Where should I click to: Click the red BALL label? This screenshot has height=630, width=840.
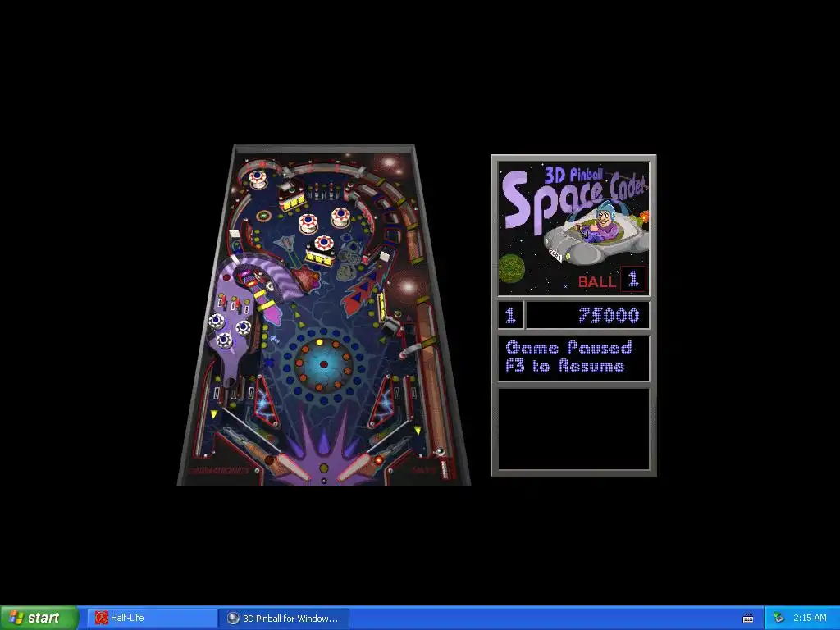point(597,281)
